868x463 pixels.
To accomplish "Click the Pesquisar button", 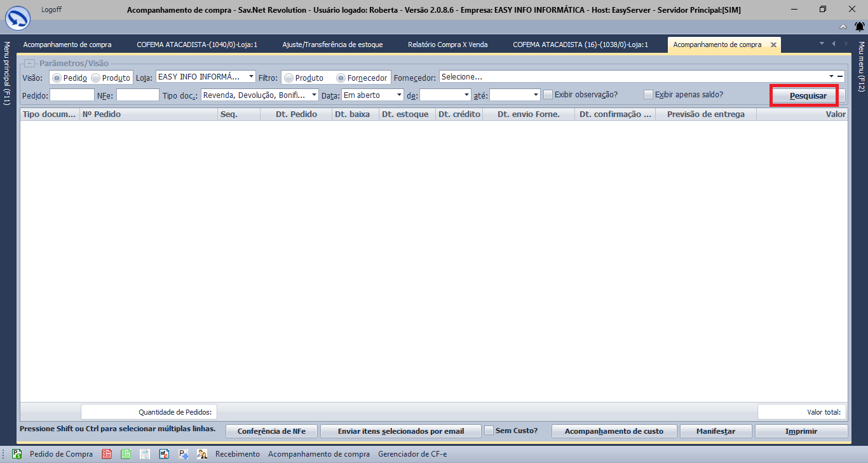I will point(808,95).
